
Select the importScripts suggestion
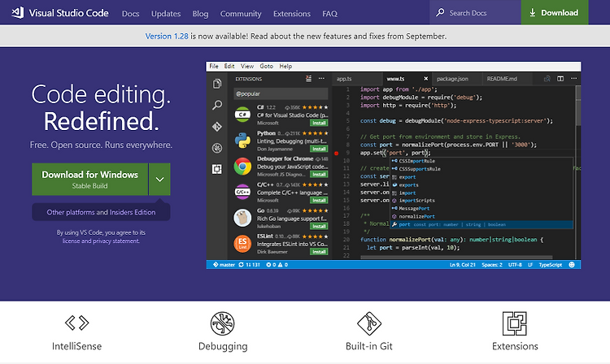[x=481, y=201]
